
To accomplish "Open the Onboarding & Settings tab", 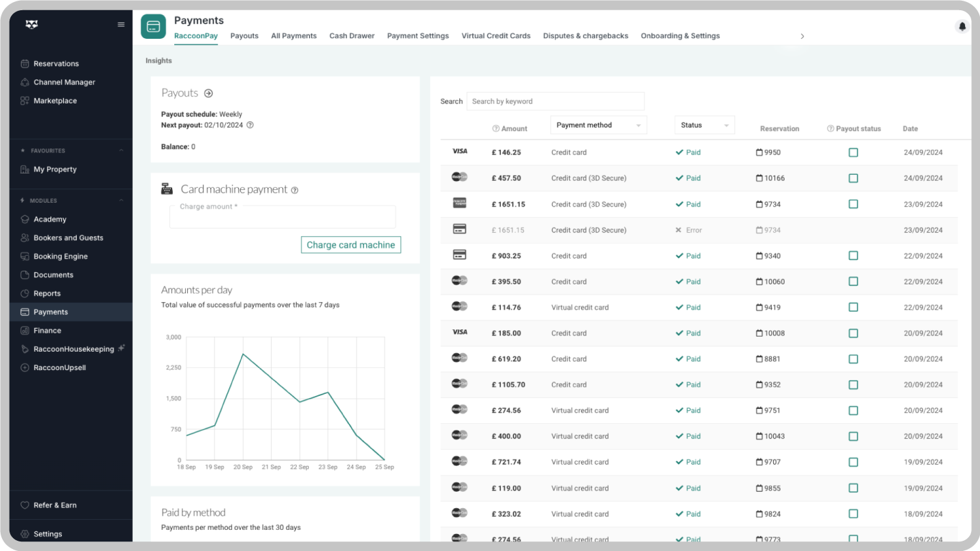I will tap(681, 36).
